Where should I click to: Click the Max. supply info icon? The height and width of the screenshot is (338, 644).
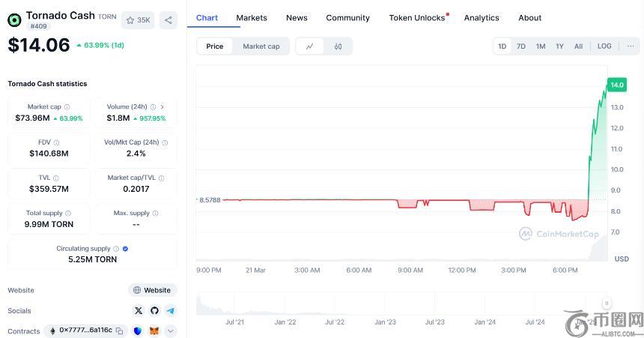tap(155, 214)
